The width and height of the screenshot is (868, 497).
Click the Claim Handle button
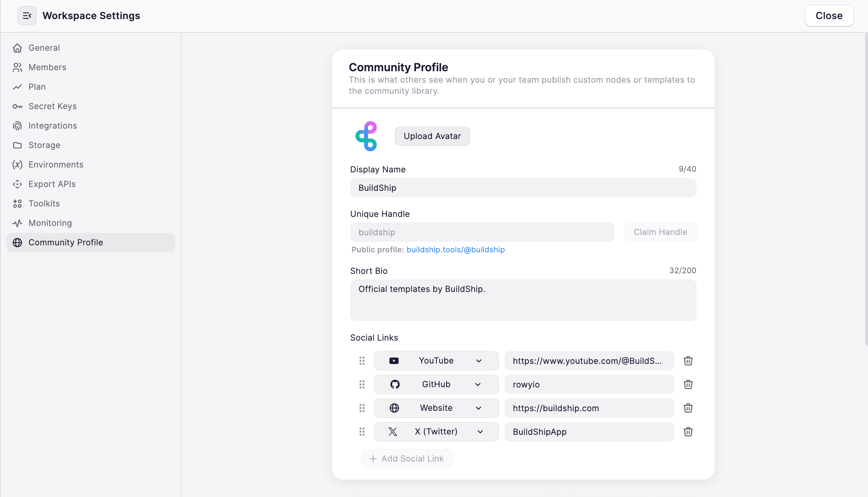pos(660,232)
